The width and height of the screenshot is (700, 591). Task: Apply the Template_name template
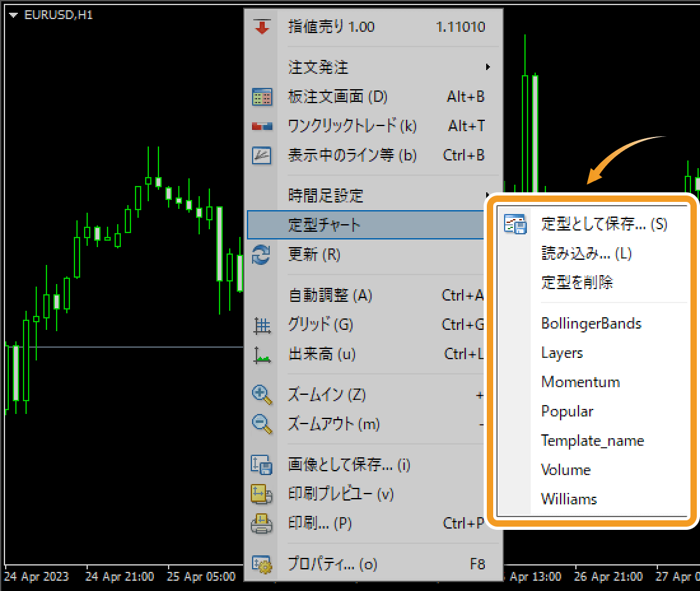pos(593,441)
